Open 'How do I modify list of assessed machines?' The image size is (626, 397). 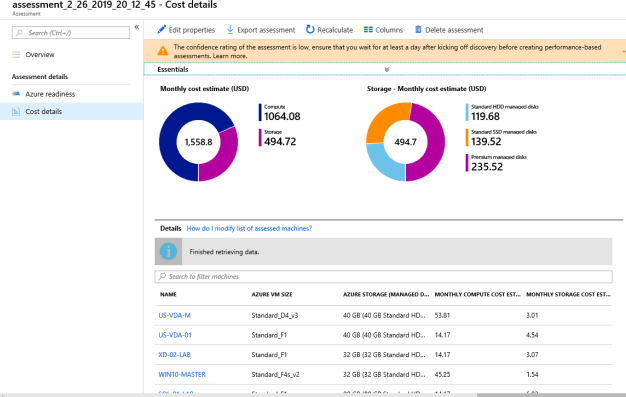point(249,228)
